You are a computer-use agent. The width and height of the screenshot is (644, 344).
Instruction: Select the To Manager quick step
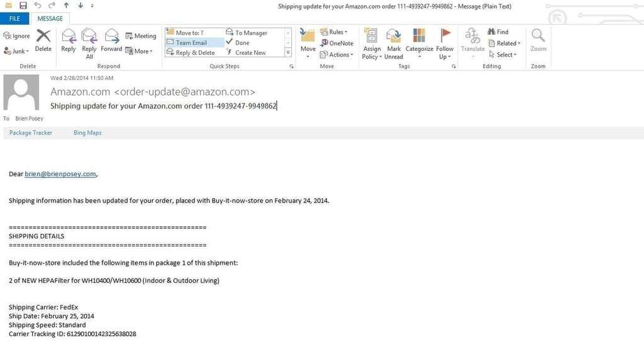coord(254,33)
